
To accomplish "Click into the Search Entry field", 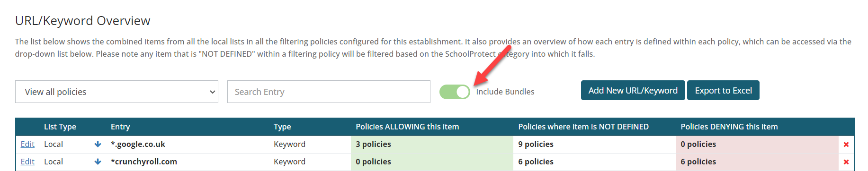I will [329, 92].
